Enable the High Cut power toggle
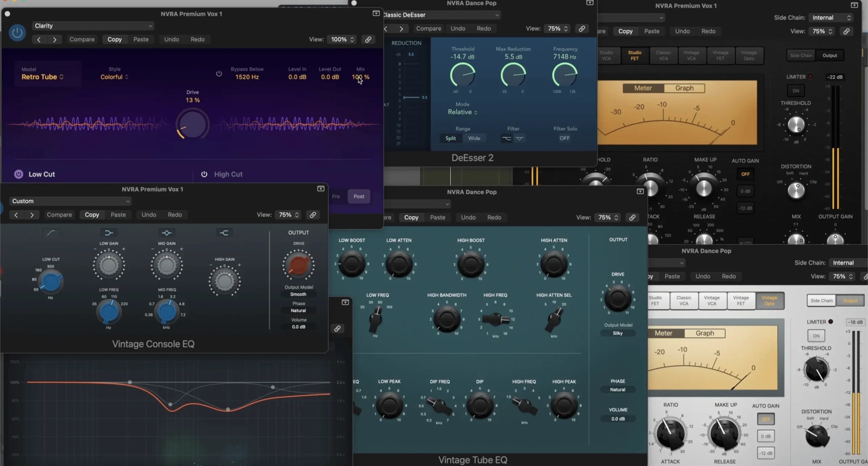Viewport: 868px width, 466px height. pos(204,174)
